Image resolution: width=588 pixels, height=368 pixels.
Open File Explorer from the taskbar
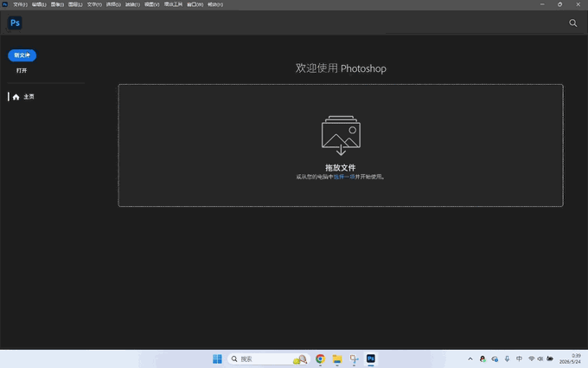pyautogui.click(x=337, y=359)
